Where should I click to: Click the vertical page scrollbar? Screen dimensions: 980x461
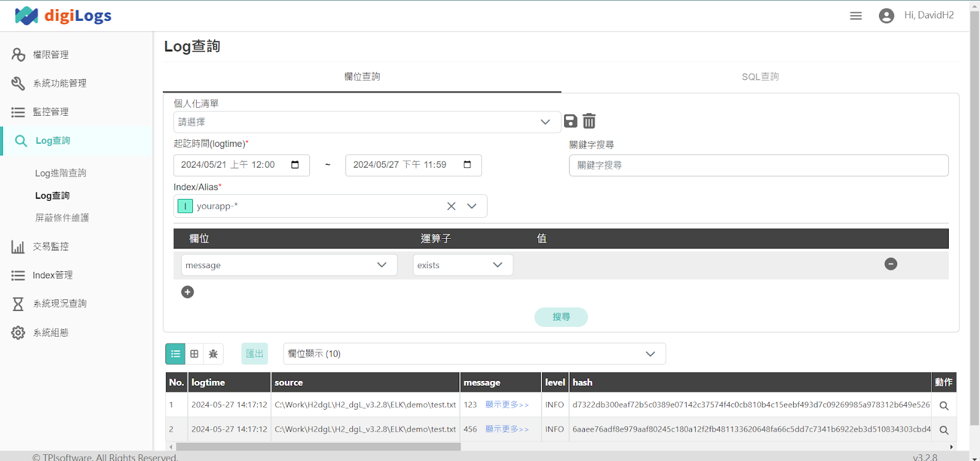pyautogui.click(x=974, y=217)
